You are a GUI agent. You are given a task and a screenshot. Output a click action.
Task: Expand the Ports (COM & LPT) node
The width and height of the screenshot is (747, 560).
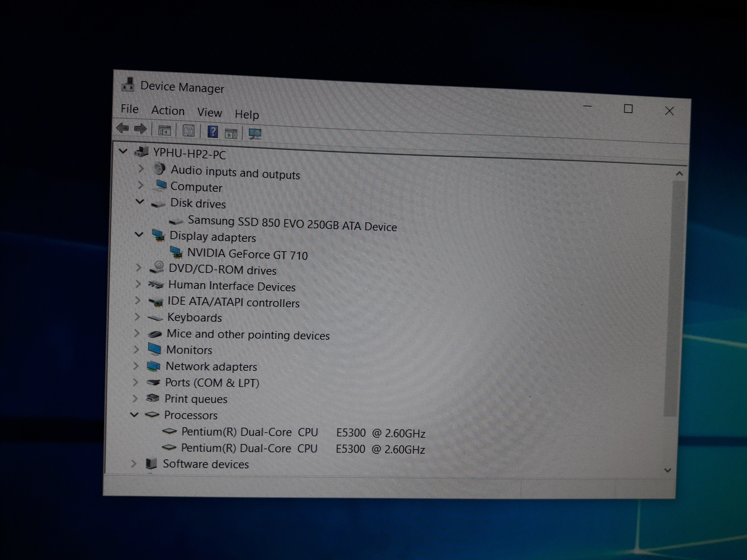[135, 382]
